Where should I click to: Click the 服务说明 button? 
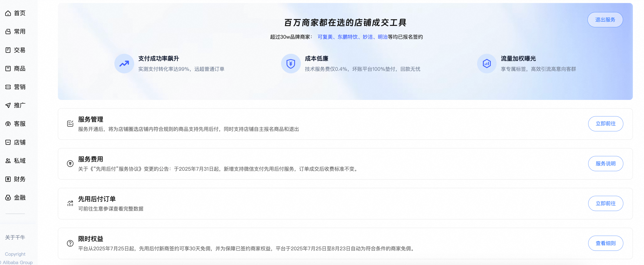[605, 163]
